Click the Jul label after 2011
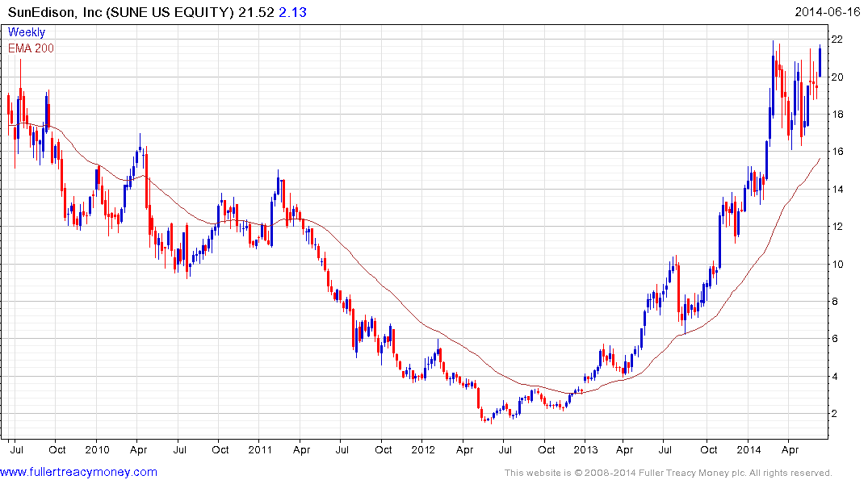The height and width of the screenshot is (484, 868). tap(342, 449)
